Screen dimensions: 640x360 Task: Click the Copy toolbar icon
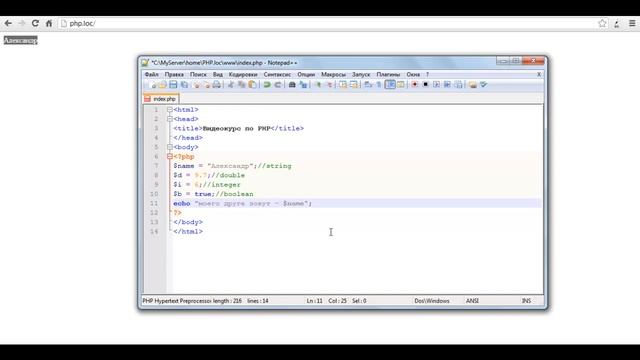pyautogui.click(x=242, y=84)
